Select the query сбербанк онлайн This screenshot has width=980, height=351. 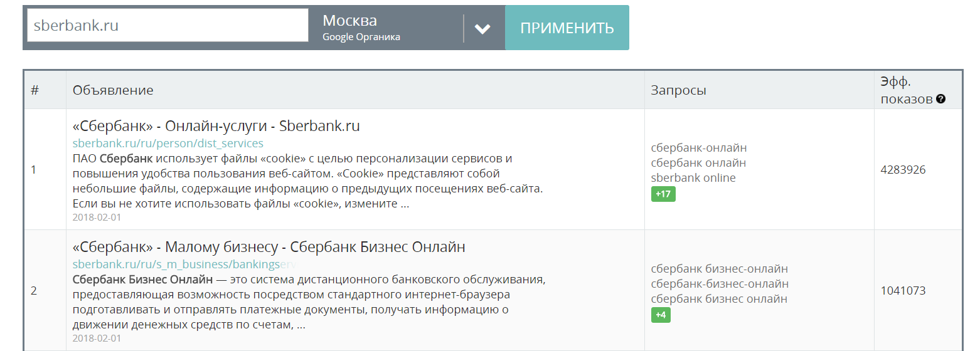(699, 163)
